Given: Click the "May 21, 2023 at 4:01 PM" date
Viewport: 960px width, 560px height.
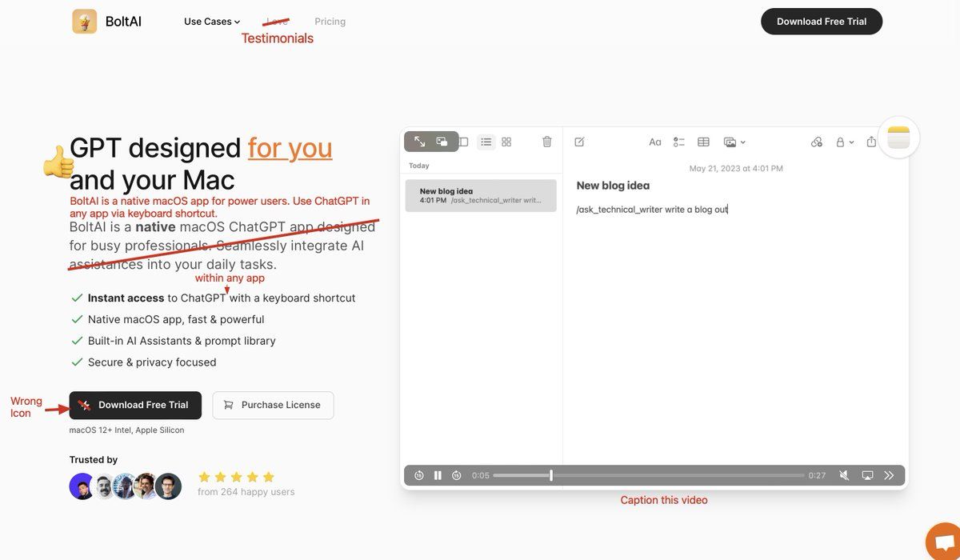Looking at the screenshot, I should pyautogui.click(x=736, y=169).
